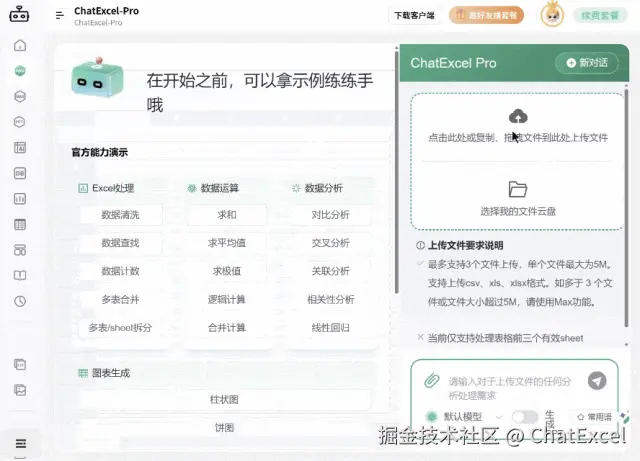This screenshot has width=640, height=461.
Task: Expand the sidebar with bottom menu icon
Action: pyautogui.click(x=20, y=443)
